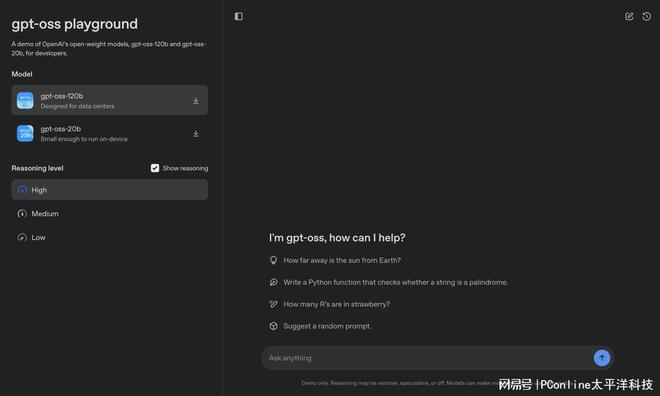Click the 'A demo of OpenAI's open-weight models' description
This screenshot has height=396, width=660.
(109, 48)
